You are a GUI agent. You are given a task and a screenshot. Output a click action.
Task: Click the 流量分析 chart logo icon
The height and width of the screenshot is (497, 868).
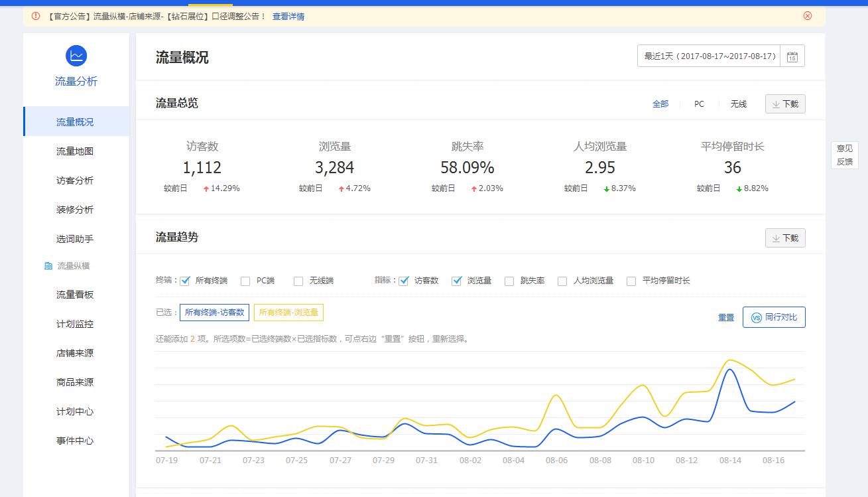coord(76,56)
